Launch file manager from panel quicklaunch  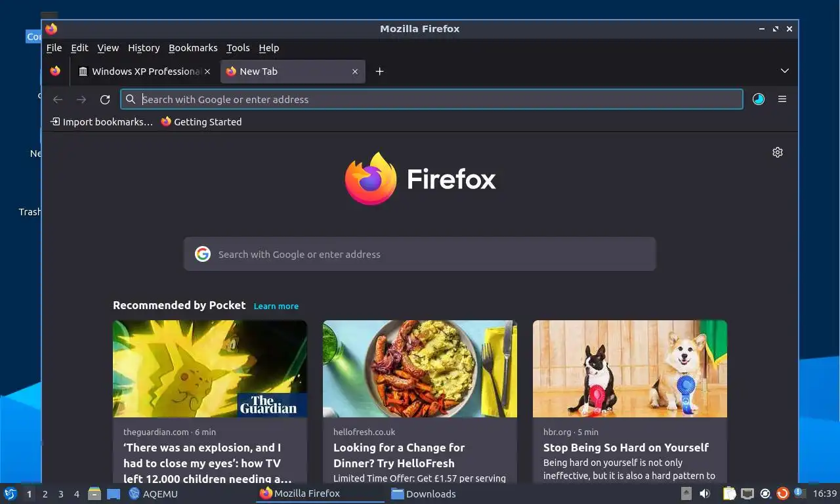click(94, 493)
